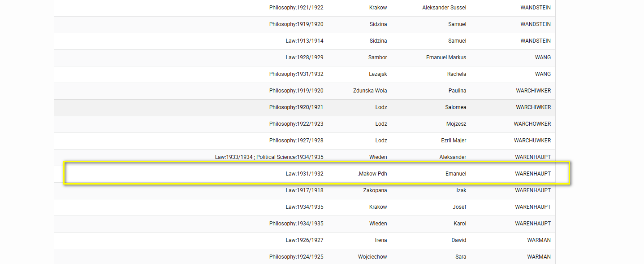Select the Sara name cell

click(460, 257)
